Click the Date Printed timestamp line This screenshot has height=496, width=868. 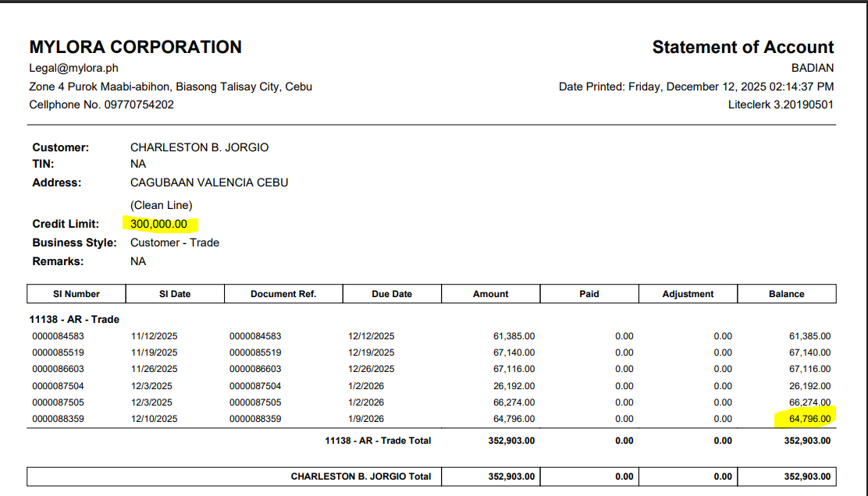(x=695, y=87)
